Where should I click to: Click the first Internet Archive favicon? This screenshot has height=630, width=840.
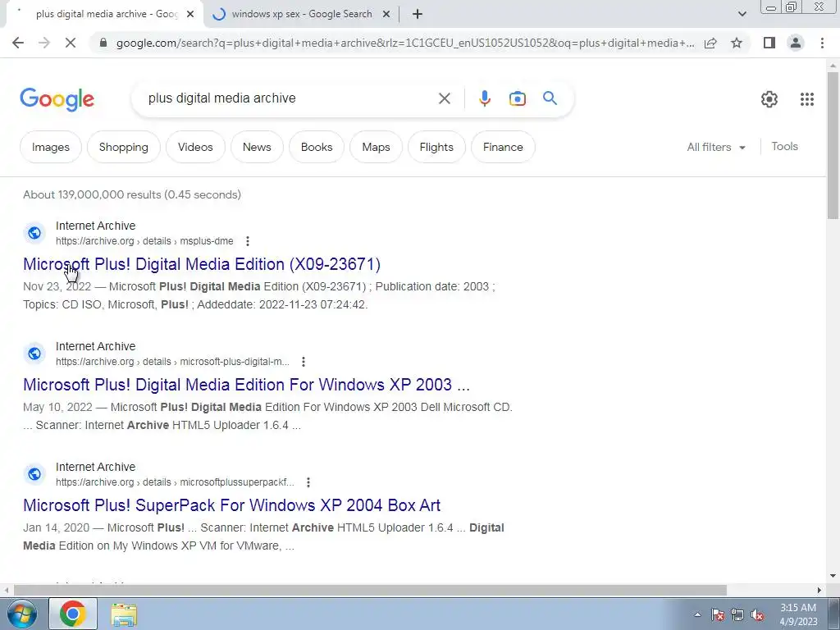click(34, 233)
